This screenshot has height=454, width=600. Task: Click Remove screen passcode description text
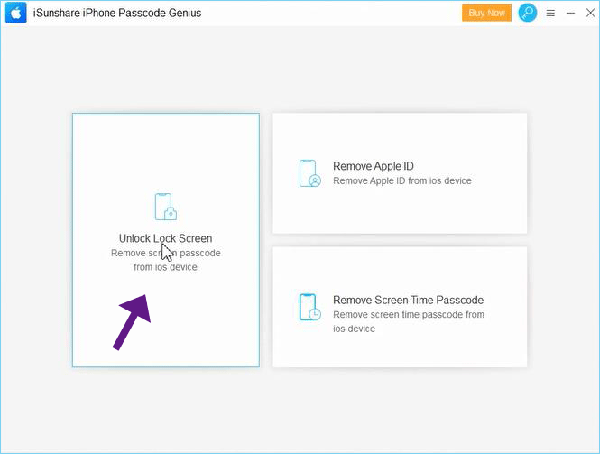click(x=166, y=260)
